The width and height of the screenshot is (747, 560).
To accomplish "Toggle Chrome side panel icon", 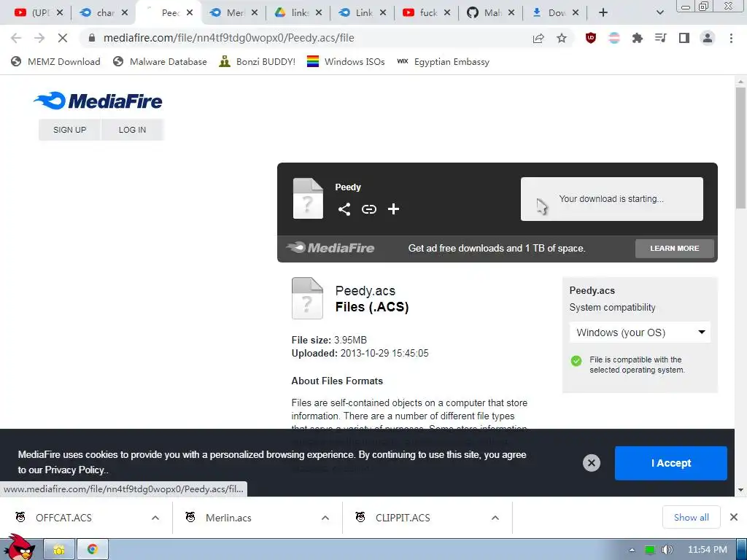I will coord(684,38).
